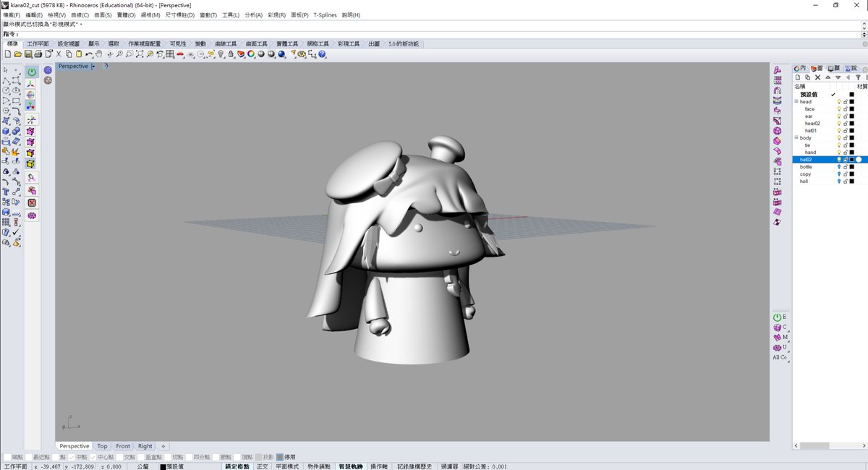
Task: Click the purple loop icon atop the right toolbar
Action: coord(778,70)
